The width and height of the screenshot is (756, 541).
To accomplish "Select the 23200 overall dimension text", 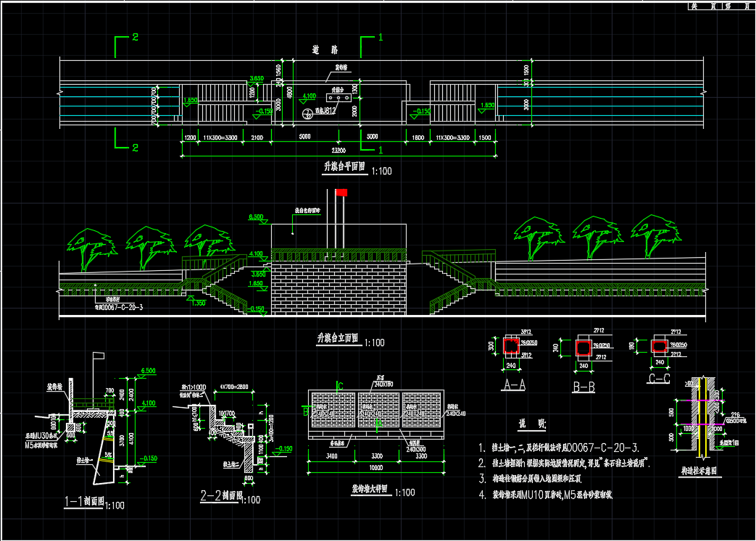I will point(338,151).
